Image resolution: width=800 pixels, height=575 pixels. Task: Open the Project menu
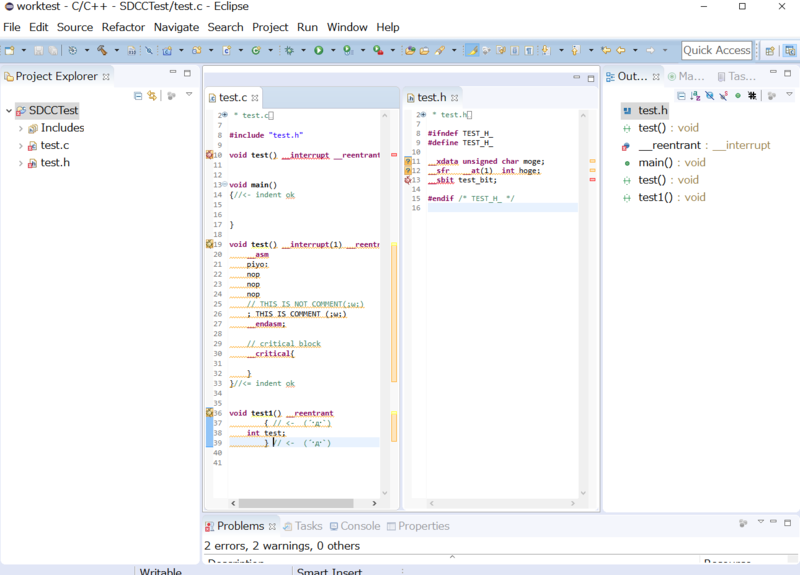270,27
